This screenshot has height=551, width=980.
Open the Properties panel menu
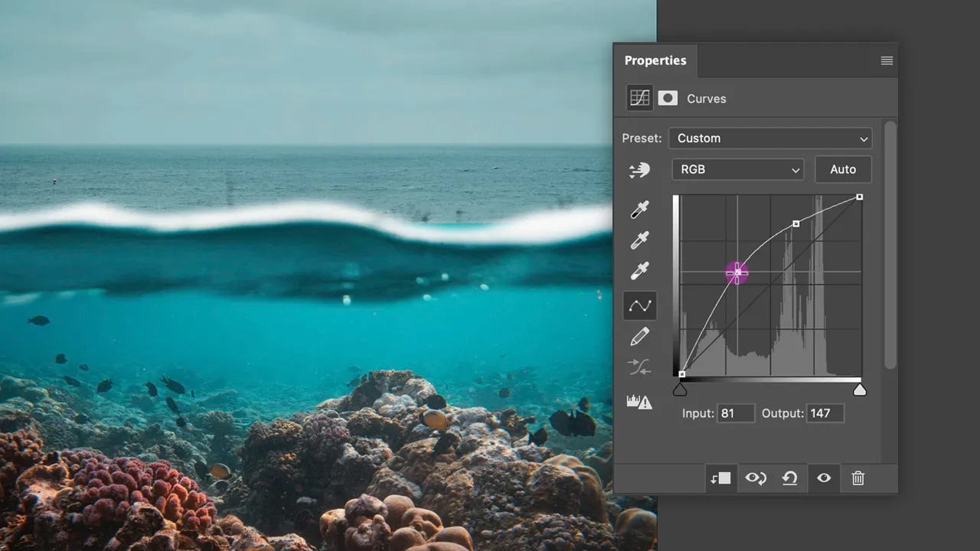[887, 60]
